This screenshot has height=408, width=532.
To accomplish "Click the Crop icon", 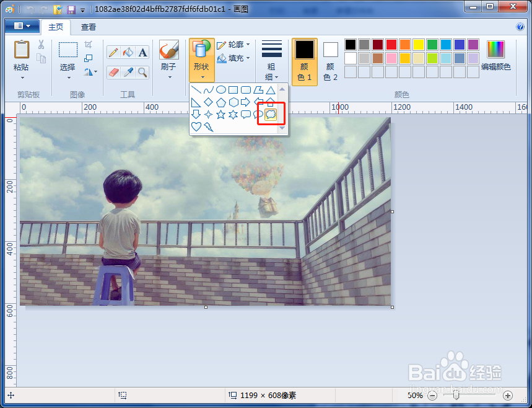I will point(88,45).
